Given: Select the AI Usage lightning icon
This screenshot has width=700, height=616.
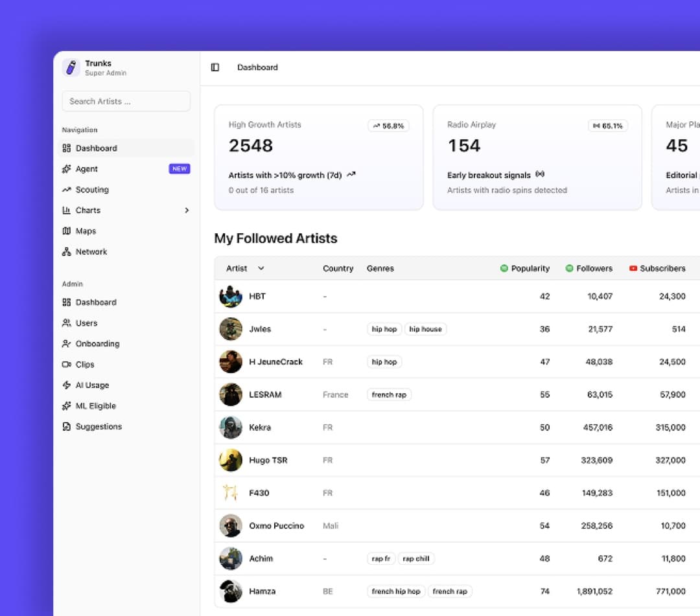Looking at the screenshot, I should point(67,385).
